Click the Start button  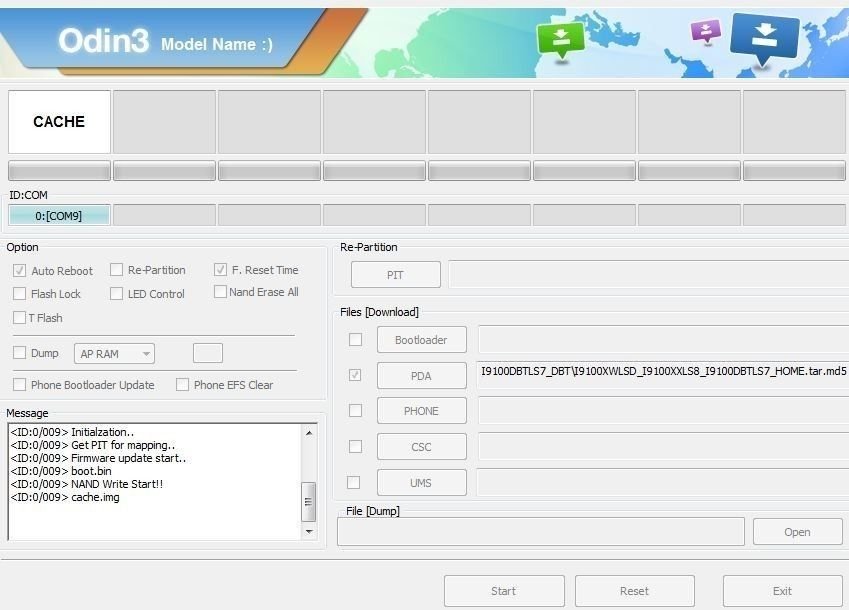504,591
